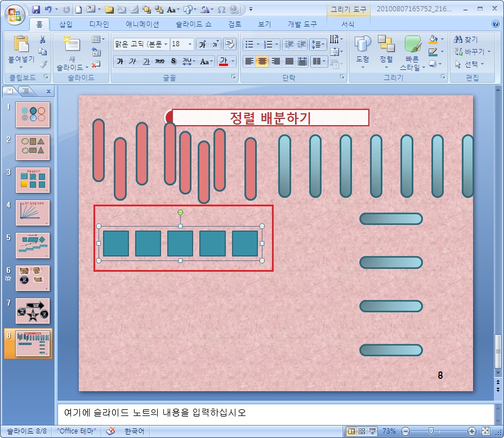The width and height of the screenshot is (504, 438).
Task: Toggle text shadow (S) formatting
Action: pyautogui.click(x=173, y=61)
